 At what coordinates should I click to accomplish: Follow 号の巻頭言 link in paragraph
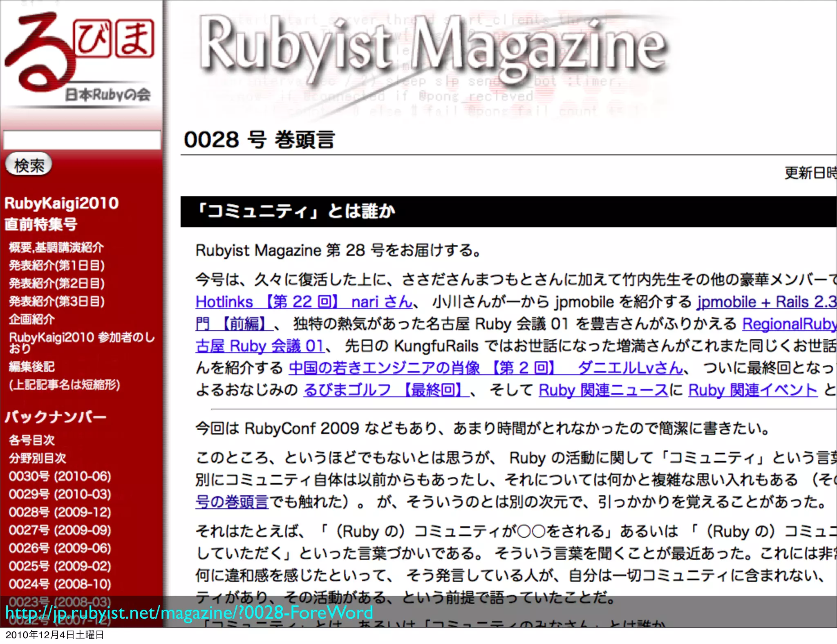[x=232, y=502]
